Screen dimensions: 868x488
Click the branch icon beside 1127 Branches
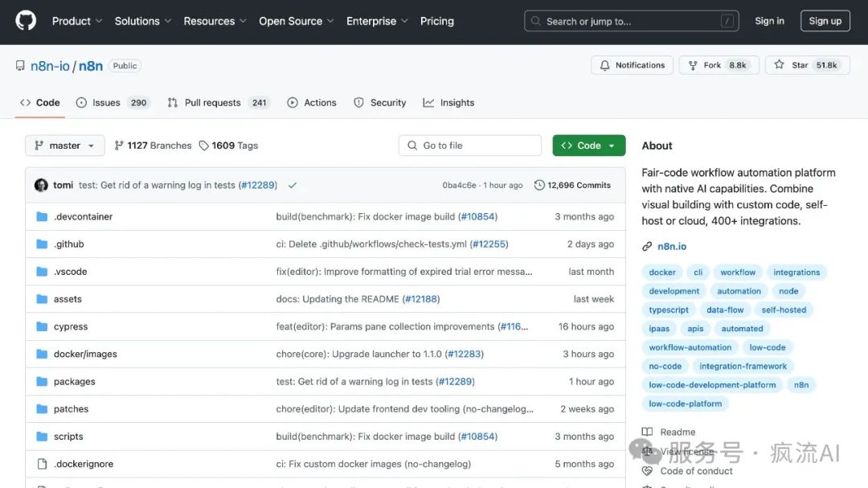pos(118,146)
